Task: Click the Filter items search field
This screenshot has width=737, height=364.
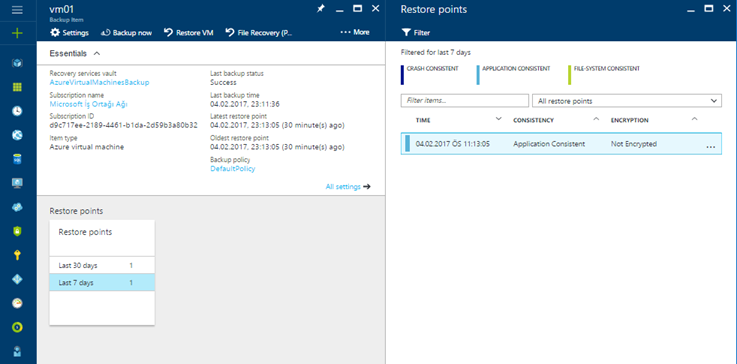Action: (465, 101)
